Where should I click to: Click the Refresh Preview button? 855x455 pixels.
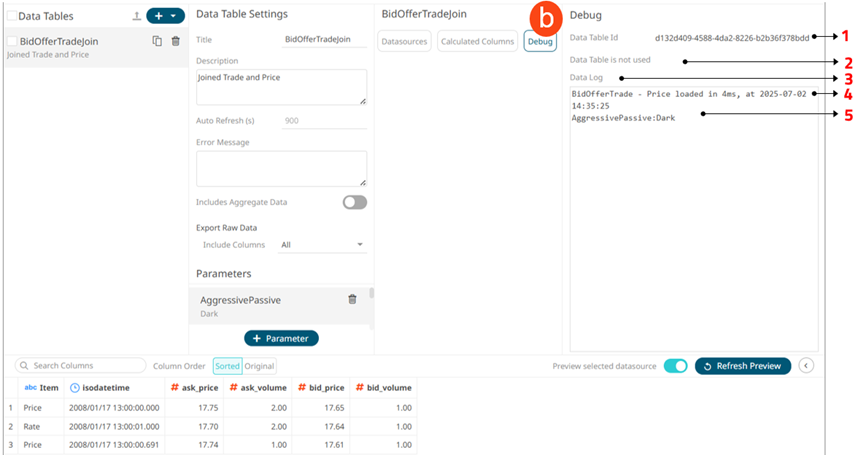(x=742, y=366)
